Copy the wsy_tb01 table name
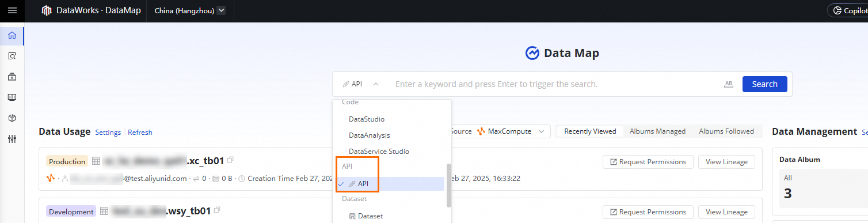The height and width of the screenshot is (223, 868). click(217, 210)
